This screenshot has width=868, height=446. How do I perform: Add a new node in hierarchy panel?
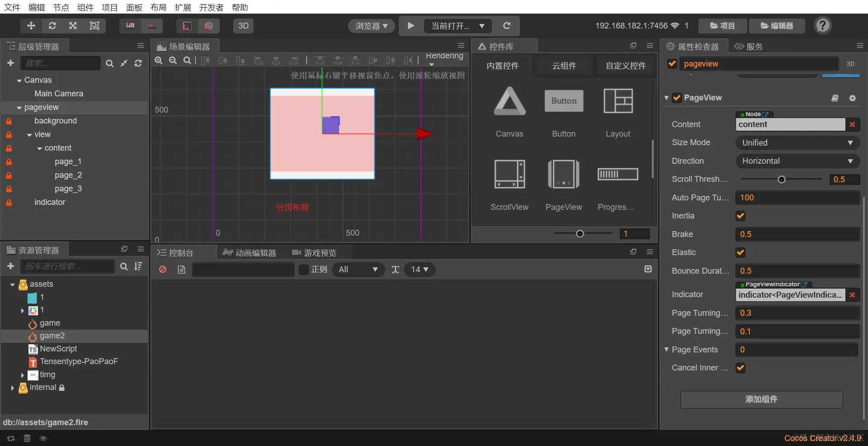10,63
